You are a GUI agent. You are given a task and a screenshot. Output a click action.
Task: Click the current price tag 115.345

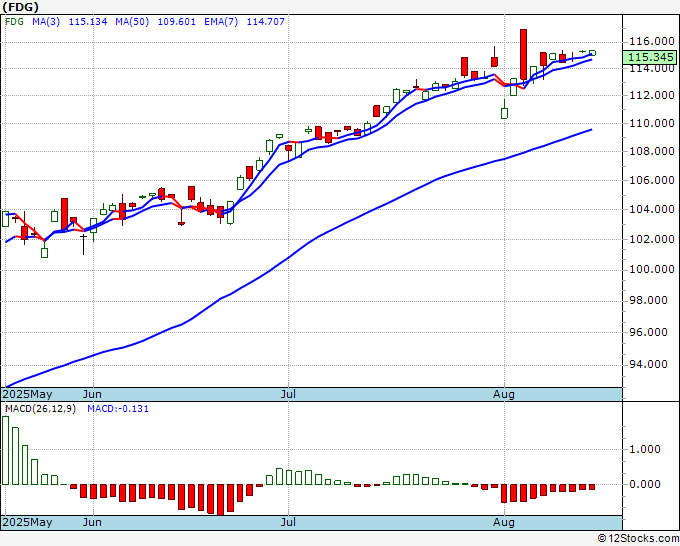click(x=650, y=57)
